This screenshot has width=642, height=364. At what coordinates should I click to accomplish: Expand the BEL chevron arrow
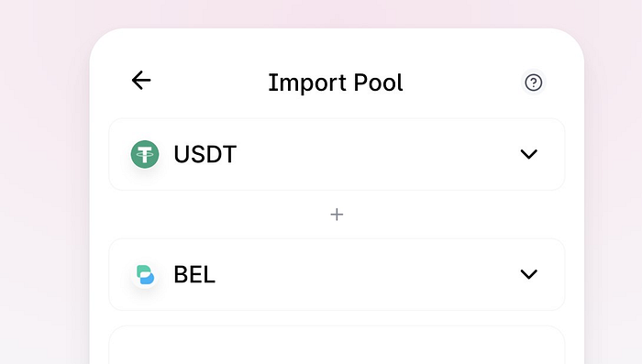tap(528, 274)
